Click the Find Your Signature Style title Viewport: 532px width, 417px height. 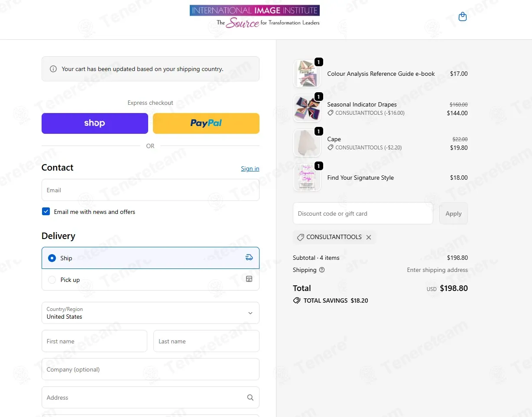tap(360, 178)
